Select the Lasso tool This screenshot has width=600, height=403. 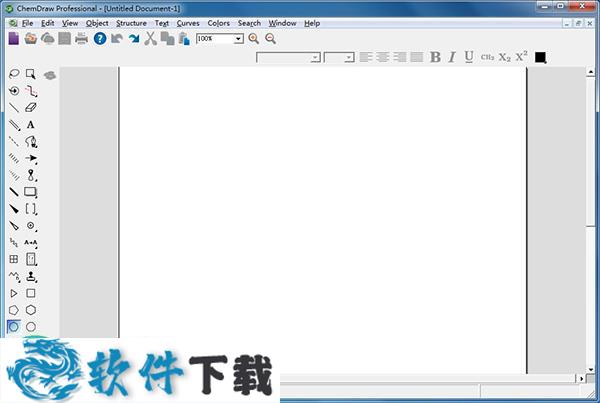click(x=14, y=74)
